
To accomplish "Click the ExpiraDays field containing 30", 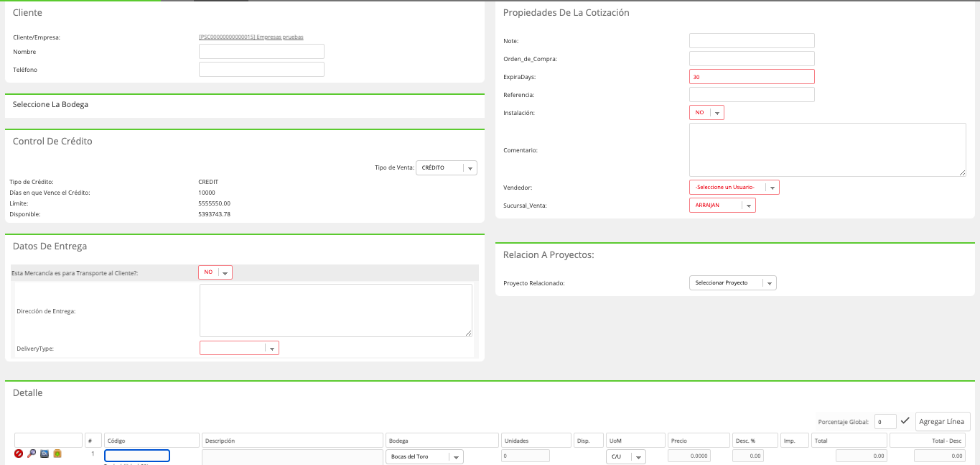I will pyautogui.click(x=752, y=77).
